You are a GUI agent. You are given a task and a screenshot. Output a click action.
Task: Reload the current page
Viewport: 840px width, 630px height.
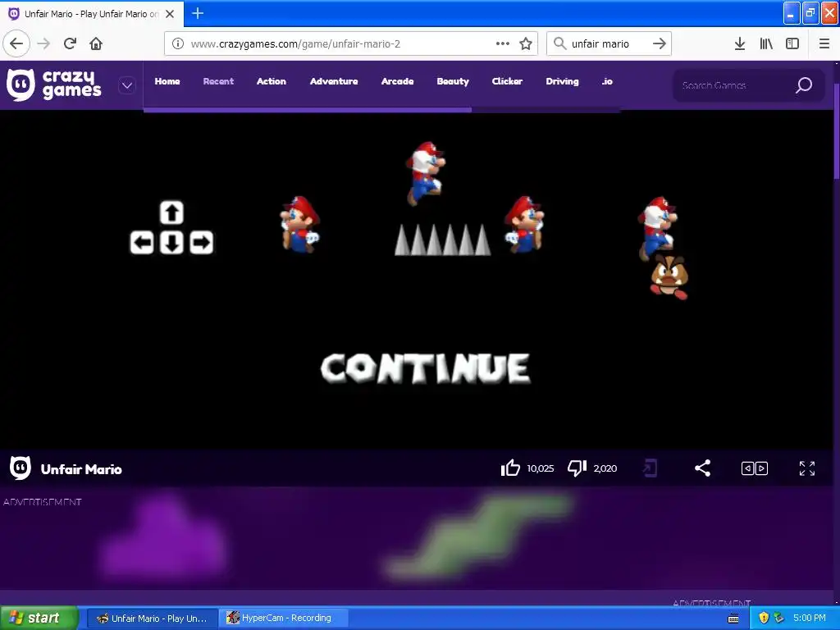tap(71, 43)
